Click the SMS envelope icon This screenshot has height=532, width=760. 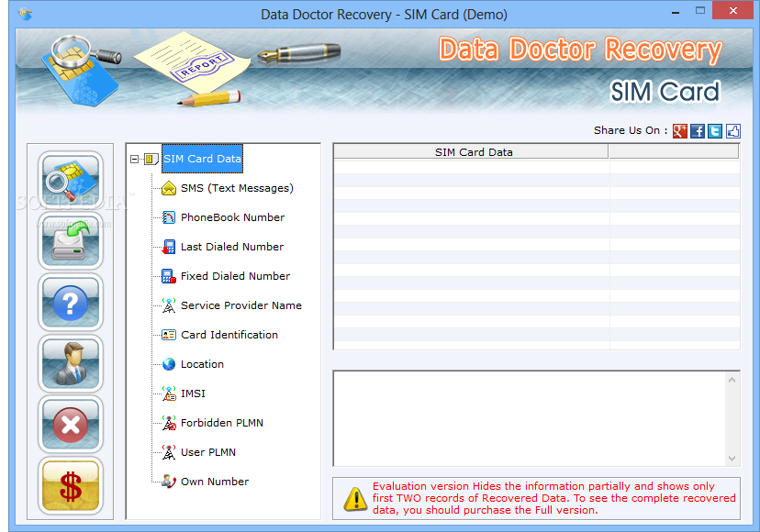point(169,188)
